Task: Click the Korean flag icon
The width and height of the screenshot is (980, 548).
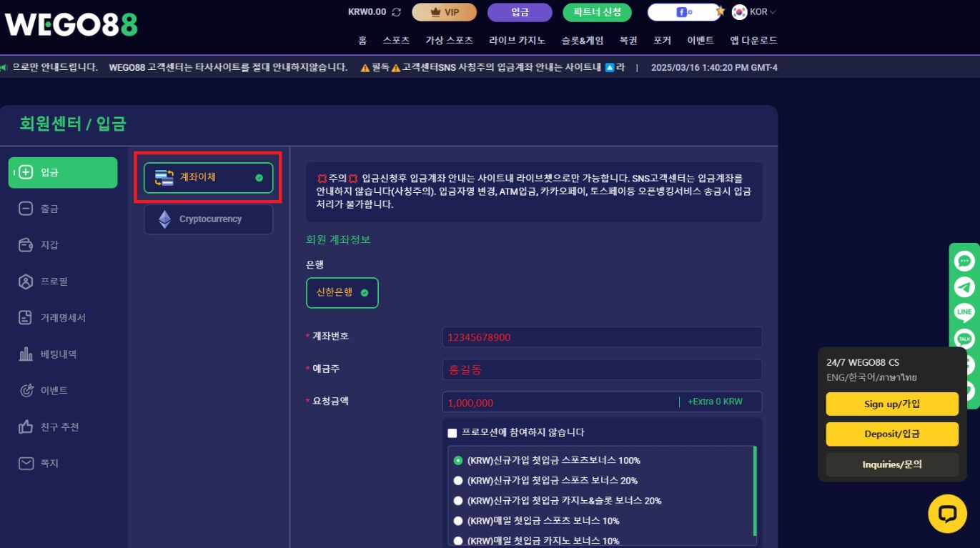Action: (739, 11)
